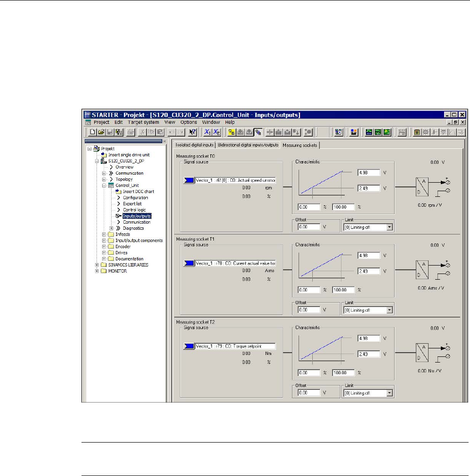
Task: Expand the Infeeds folder
Action: point(104,234)
